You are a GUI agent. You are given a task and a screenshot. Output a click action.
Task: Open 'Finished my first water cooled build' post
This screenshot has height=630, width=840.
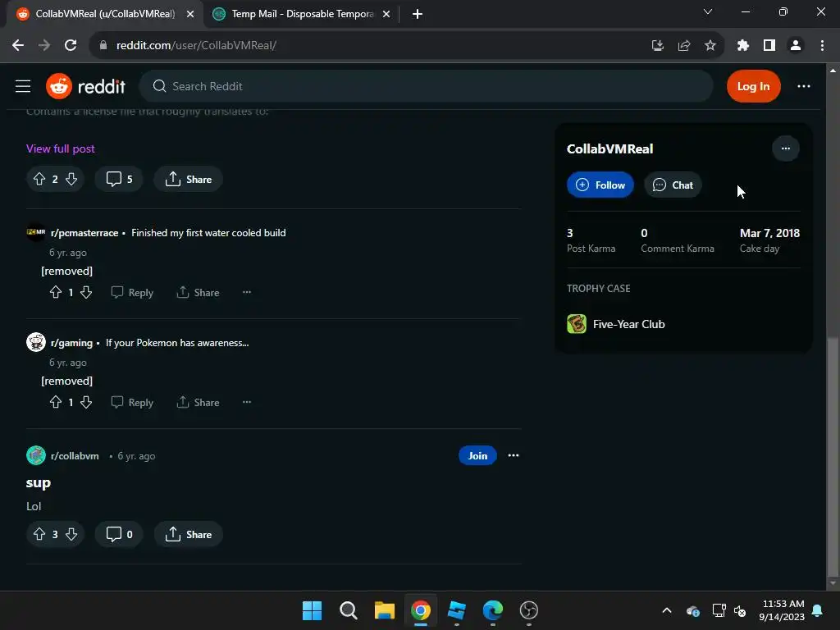point(208,233)
